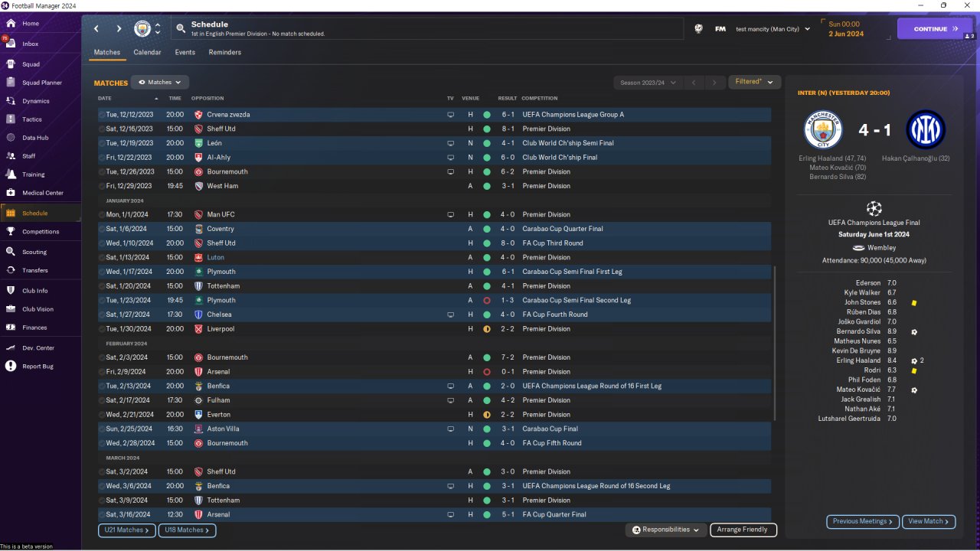Click the up/down chevrons beside the club badge

coord(158,29)
